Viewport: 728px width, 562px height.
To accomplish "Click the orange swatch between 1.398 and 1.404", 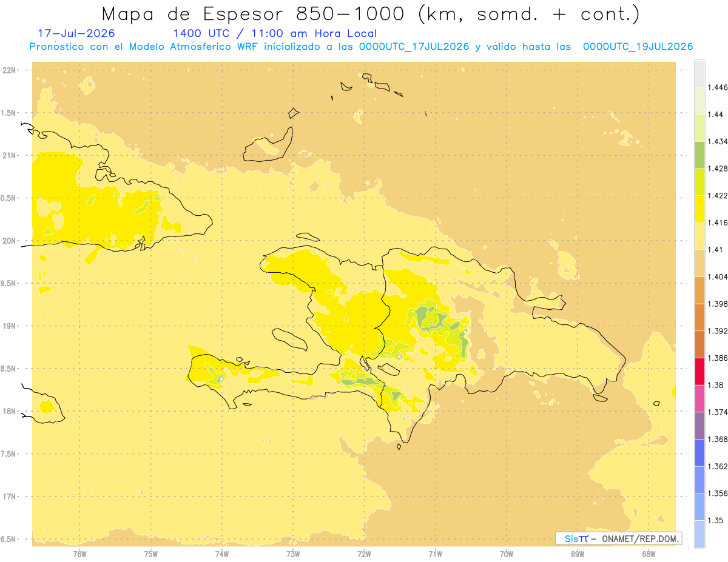I will point(699,290).
